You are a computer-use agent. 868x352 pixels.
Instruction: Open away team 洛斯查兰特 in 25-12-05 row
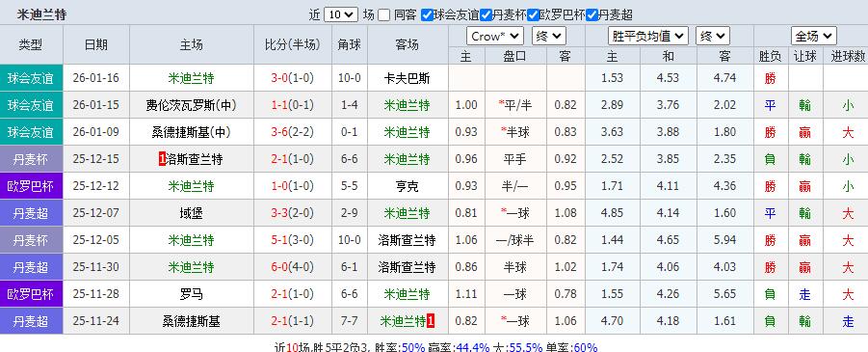[x=407, y=240]
